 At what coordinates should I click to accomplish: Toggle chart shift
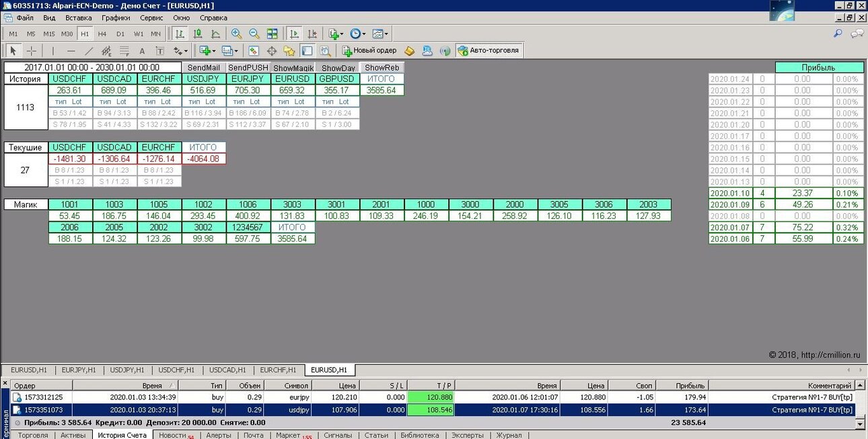312,34
